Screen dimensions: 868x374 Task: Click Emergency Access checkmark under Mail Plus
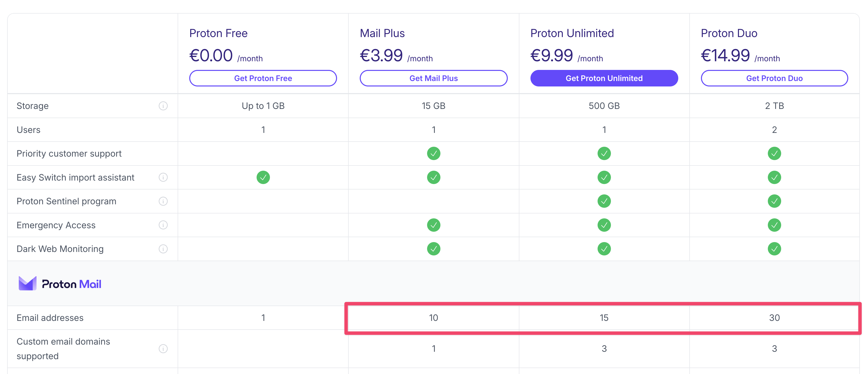(x=434, y=225)
